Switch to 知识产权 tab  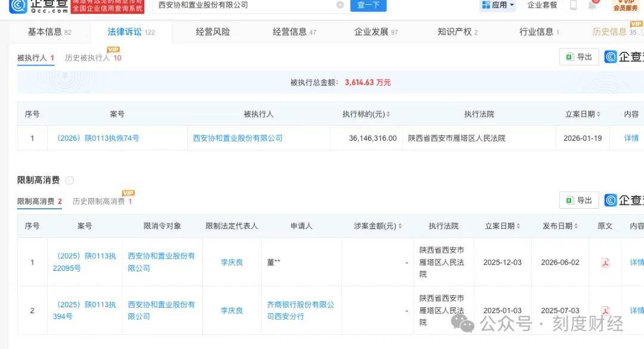click(x=457, y=32)
